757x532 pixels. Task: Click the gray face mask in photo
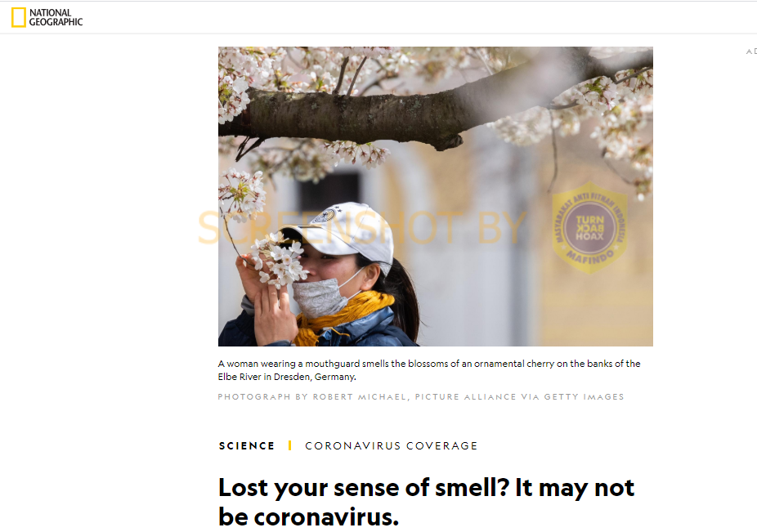click(x=320, y=297)
